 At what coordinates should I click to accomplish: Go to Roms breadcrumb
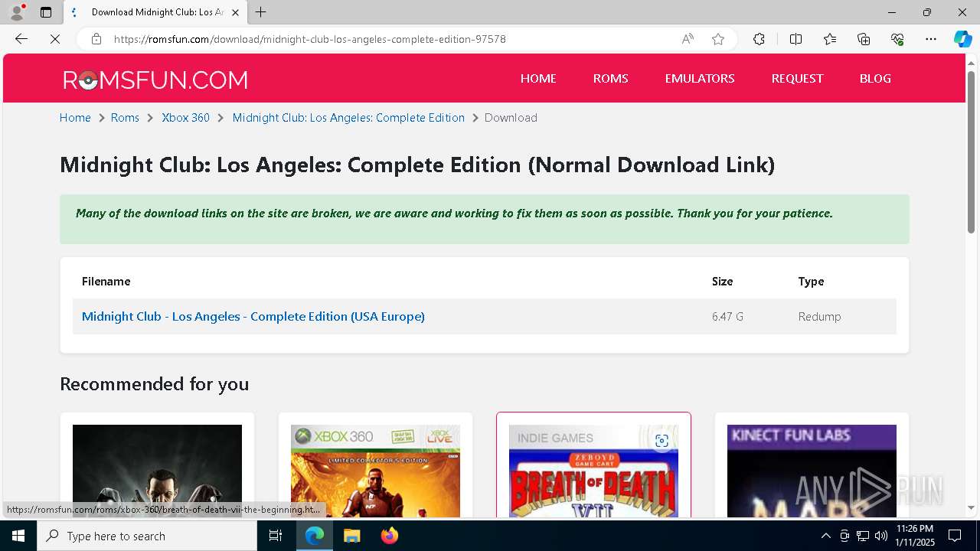point(125,118)
